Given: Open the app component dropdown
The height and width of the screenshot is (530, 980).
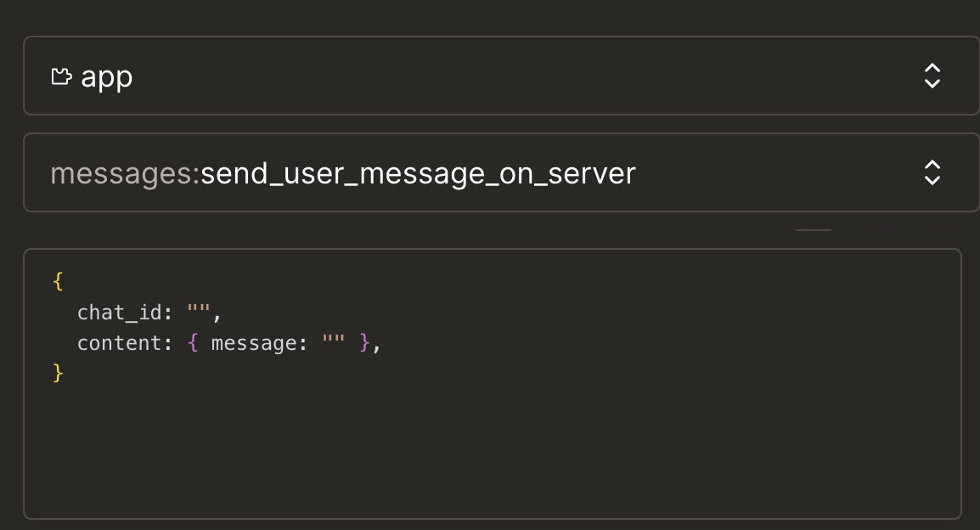Looking at the screenshot, I should [x=501, y=76].
